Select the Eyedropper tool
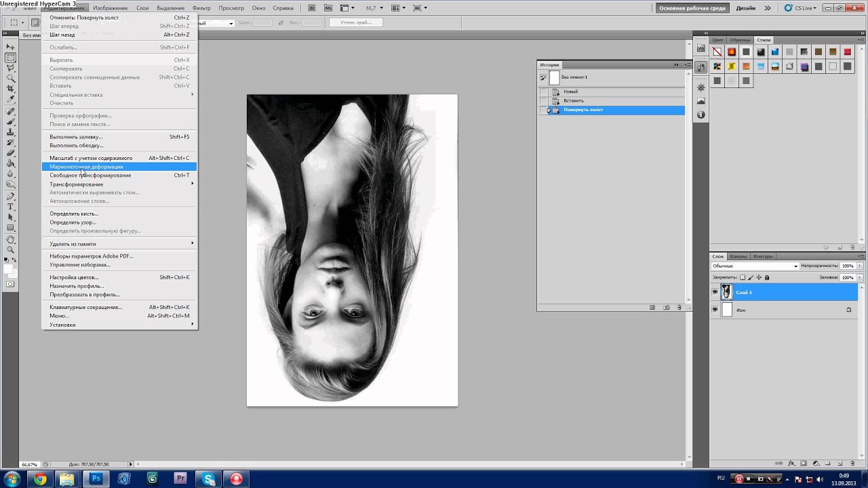Viewport: 868px width, 488px height. pyautogui.click(x=10, y=100)
